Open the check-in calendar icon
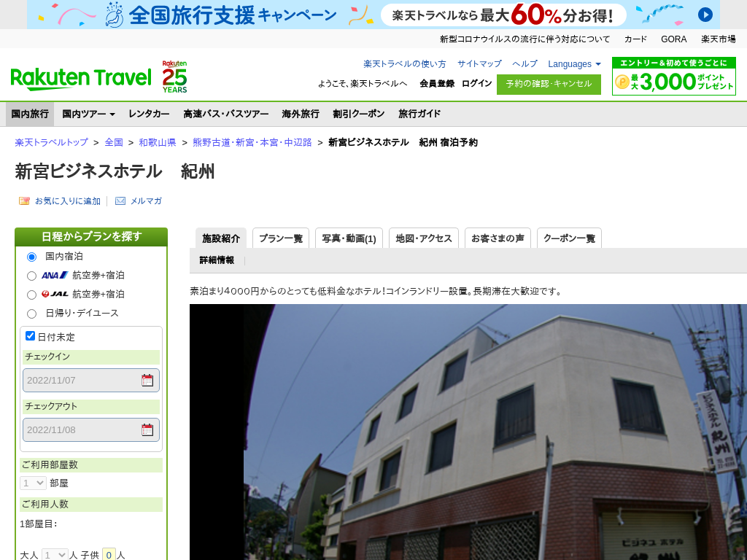 point(147,380)
